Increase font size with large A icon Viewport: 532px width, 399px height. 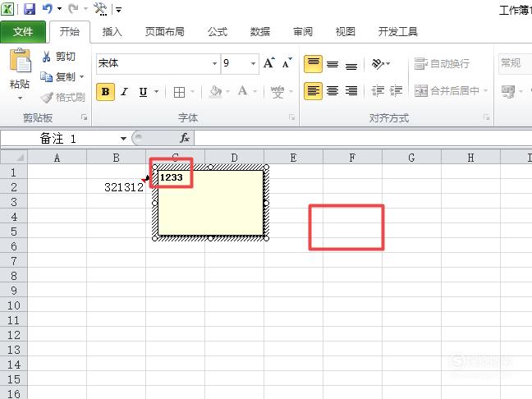tap(269, 63)
